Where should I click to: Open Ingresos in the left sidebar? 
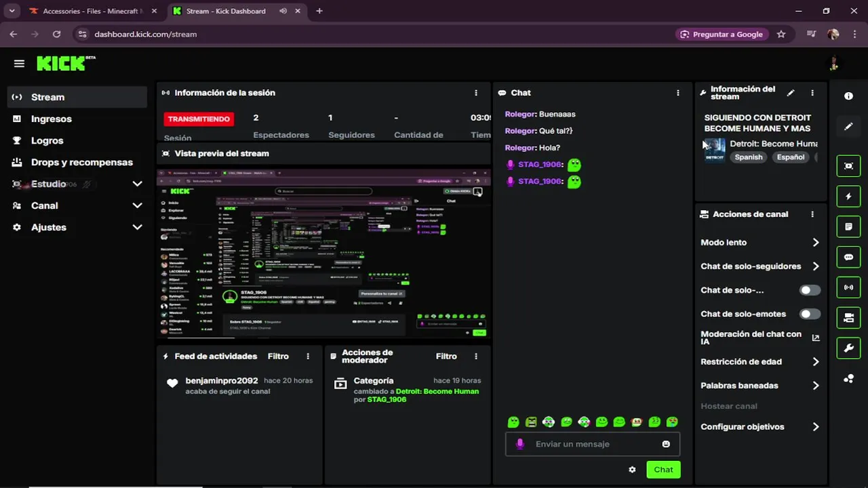(77, 119)
